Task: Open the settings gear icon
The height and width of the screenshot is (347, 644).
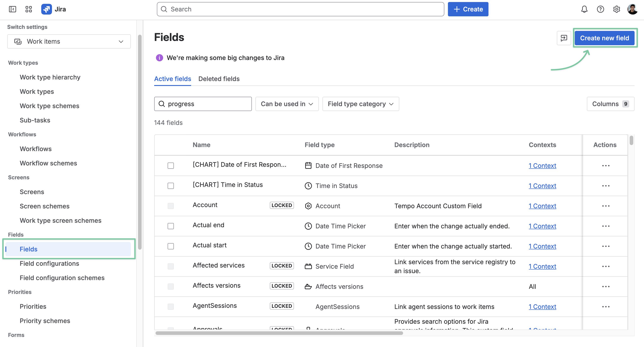Action: pos(616,9)
